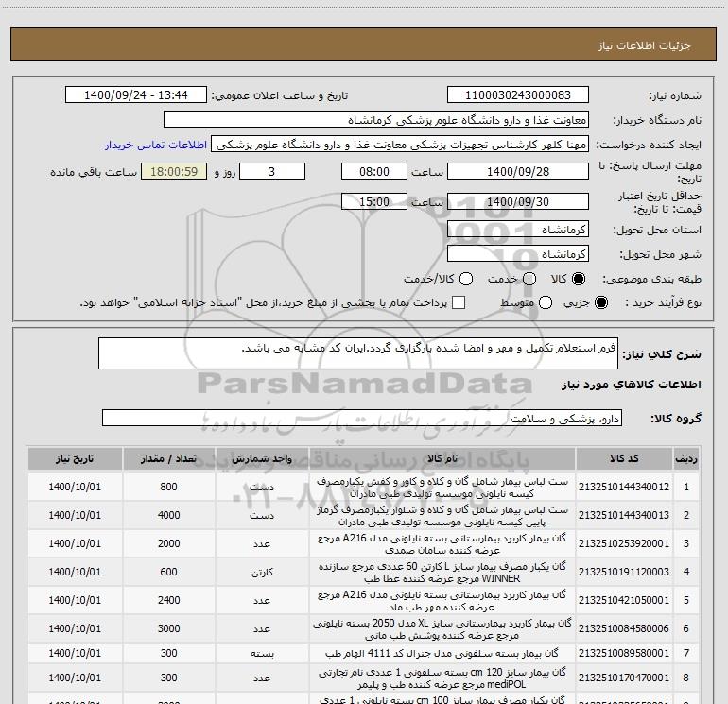Click the واحد شمارش column header

tap(262, 458)
